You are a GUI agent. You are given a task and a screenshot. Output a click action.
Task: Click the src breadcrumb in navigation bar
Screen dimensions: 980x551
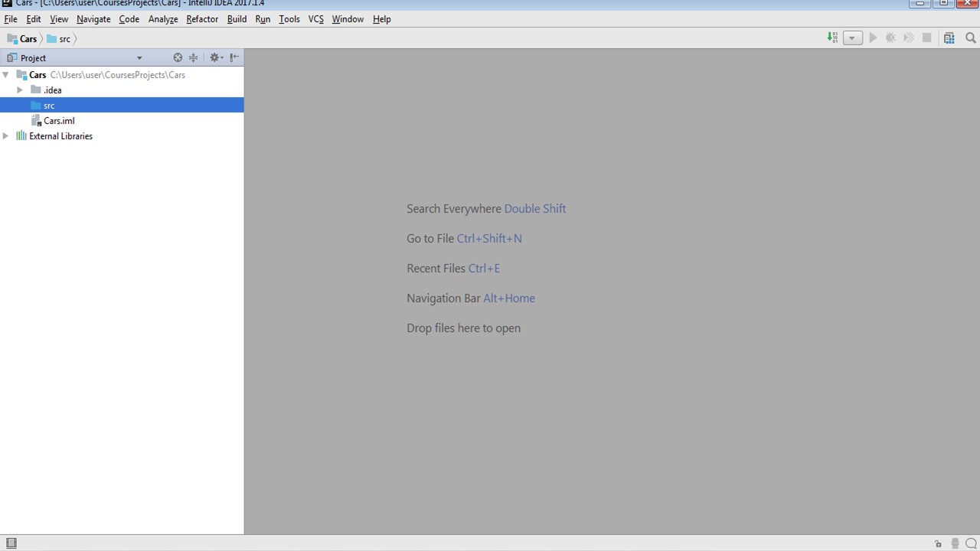pos(64,39)
